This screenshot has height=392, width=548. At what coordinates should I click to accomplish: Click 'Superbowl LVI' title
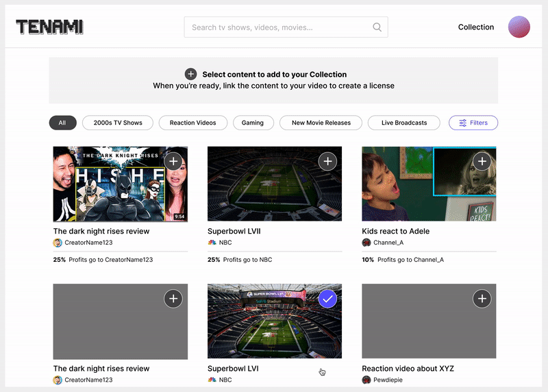click(233, 369)
